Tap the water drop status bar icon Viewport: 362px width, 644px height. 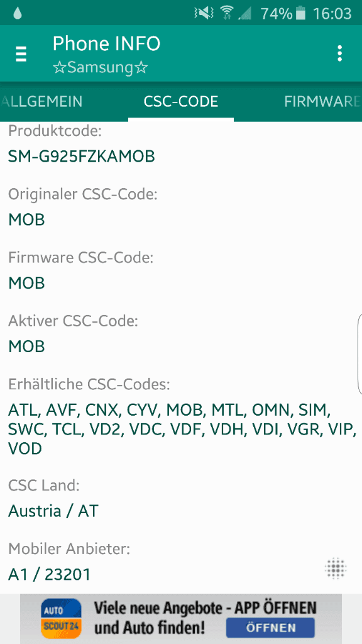tap(18, 14)
